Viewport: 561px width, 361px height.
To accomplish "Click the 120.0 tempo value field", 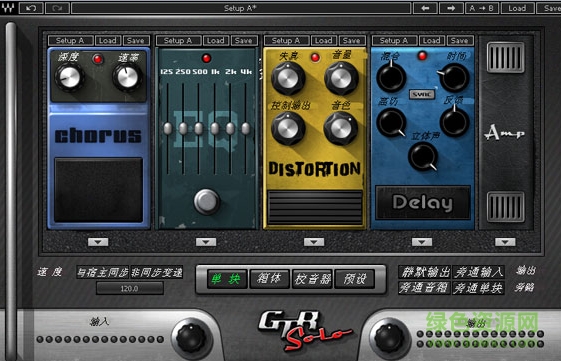I will point(130,288).
